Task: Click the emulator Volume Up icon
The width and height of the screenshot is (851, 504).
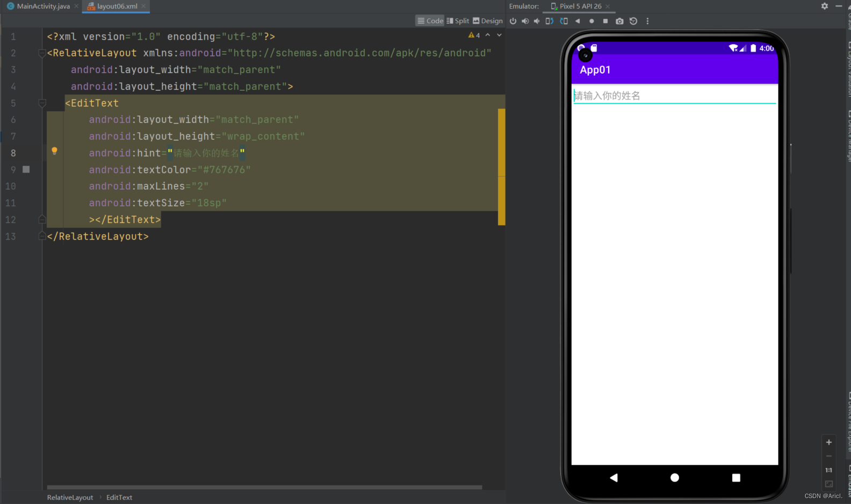Action: 525,21
